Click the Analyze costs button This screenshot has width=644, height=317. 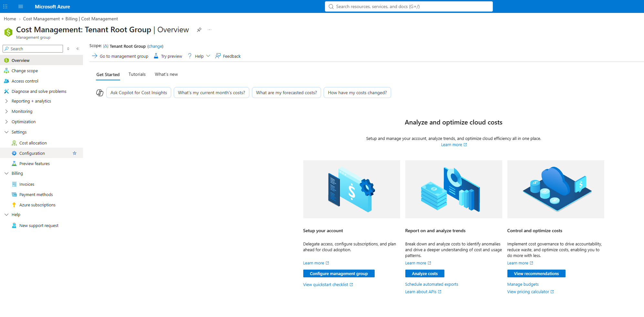click(x=425, y=273)
